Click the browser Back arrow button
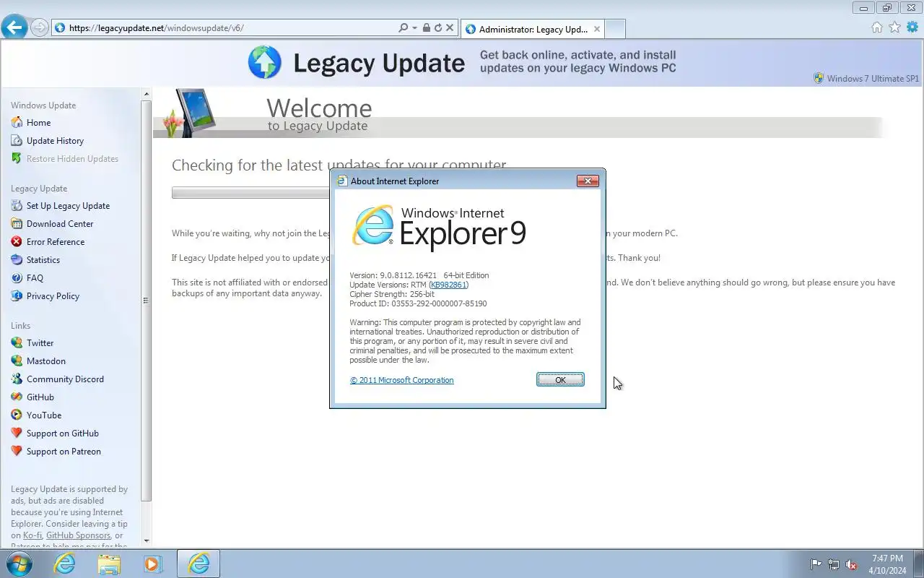 pyautogui.click(x=14, y=27)
